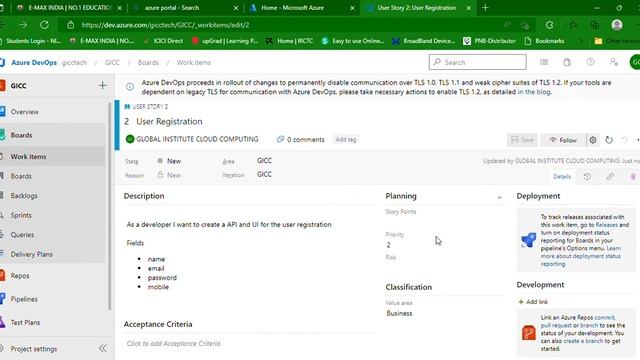Open the State dropdown showing New
This screenshot has height=360, width=640.
(173, 161)
